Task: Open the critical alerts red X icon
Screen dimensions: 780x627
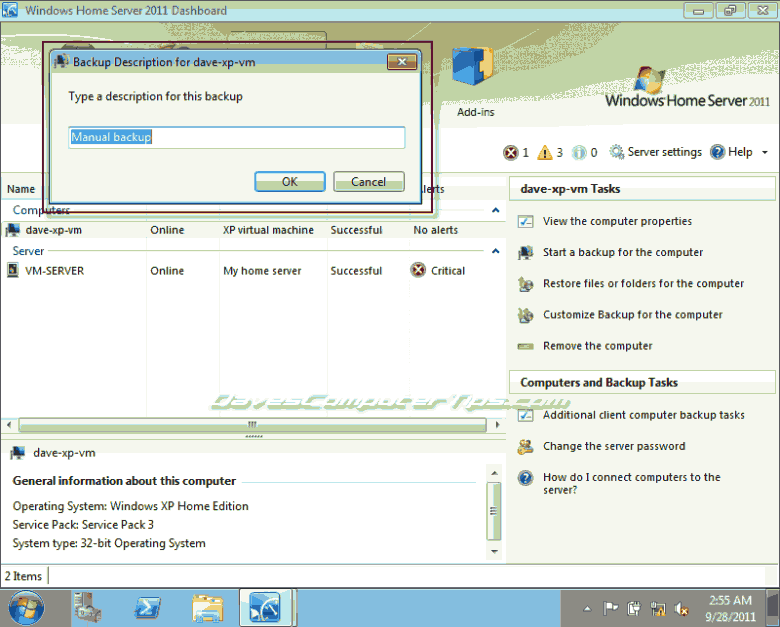Action: (x=510, y=152)
